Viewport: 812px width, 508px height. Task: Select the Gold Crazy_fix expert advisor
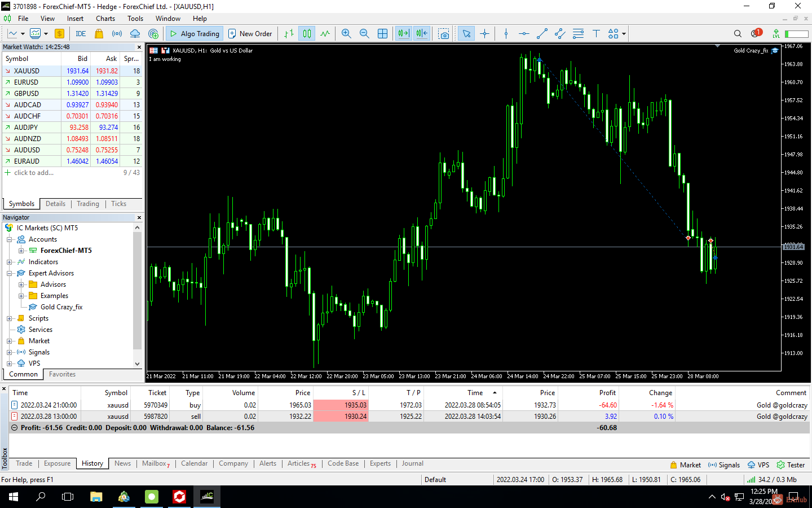coord(61,307)
